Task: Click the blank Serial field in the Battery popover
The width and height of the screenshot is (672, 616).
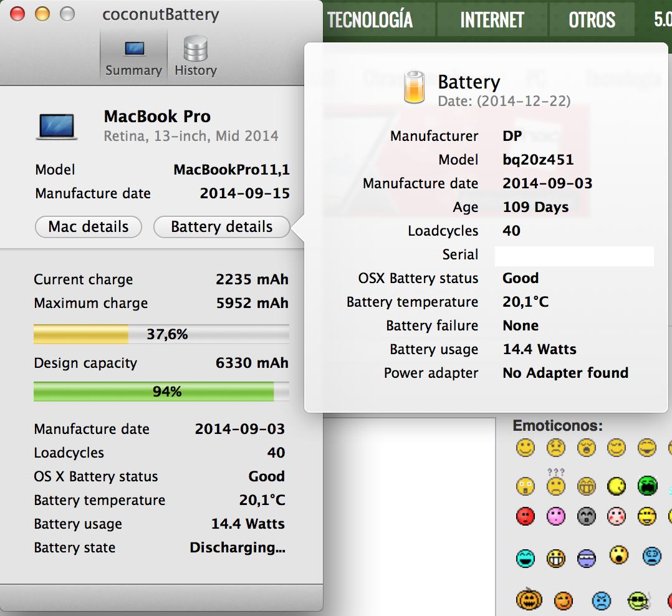Action: [574, 256]
